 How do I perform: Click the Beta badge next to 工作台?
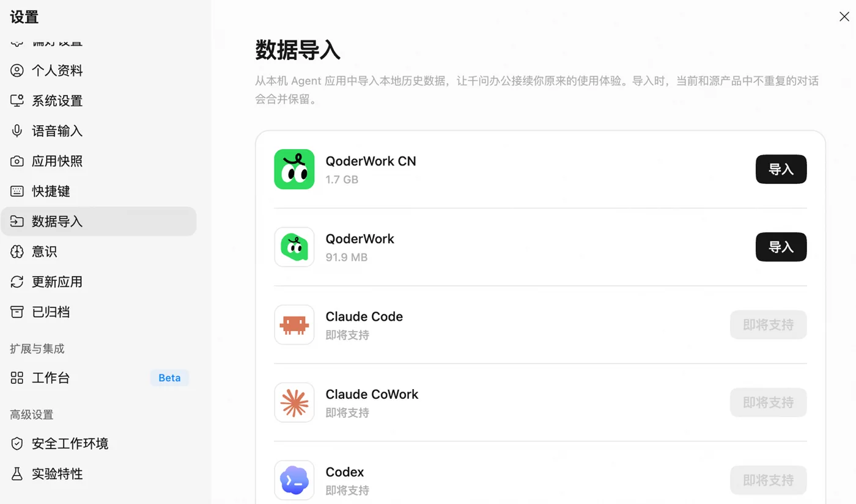pos(169,378)
